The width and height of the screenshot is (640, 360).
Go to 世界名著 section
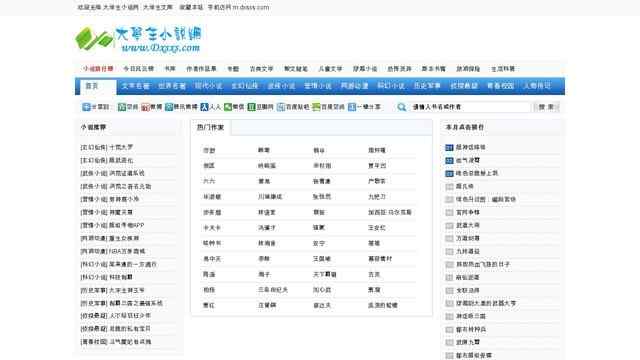pyautogui.click(x=172, y=86)
